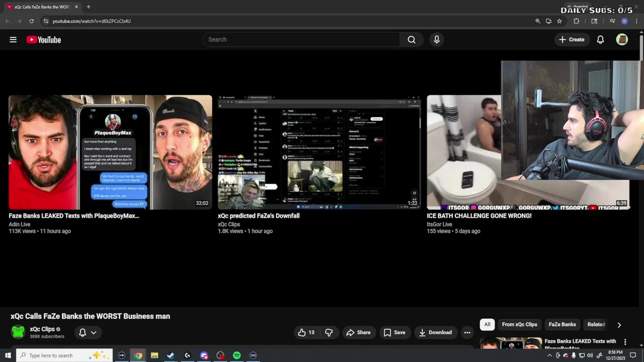The width and height of the screenshot is (644, 362).
Task: Click the Windows Type here to search box
Action: [64, 355]
